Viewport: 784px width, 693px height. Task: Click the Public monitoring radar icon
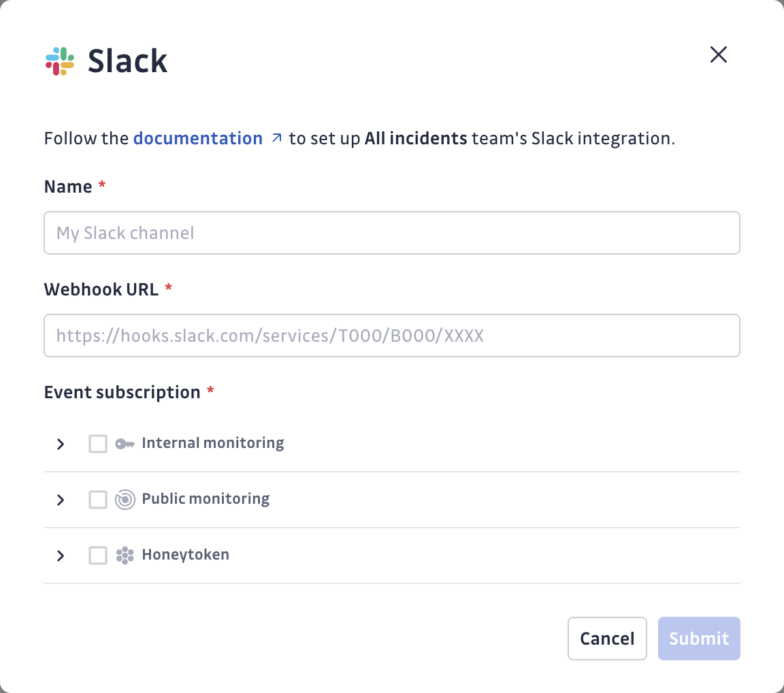pos(125,500)
